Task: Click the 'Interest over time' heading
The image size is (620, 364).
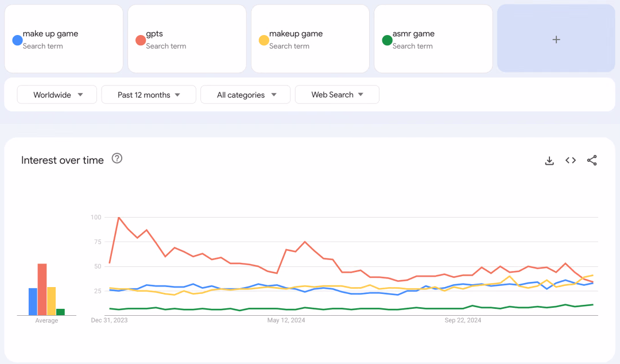Action: click(63, 160)
